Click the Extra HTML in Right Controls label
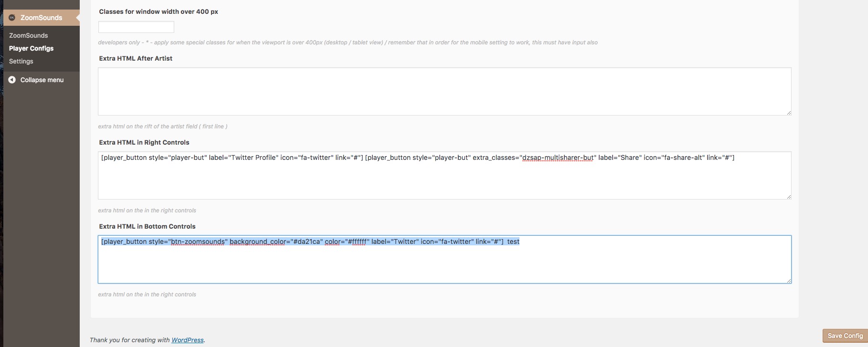The height and width of the screenshot is (347, 868). [x=144, y=142]
